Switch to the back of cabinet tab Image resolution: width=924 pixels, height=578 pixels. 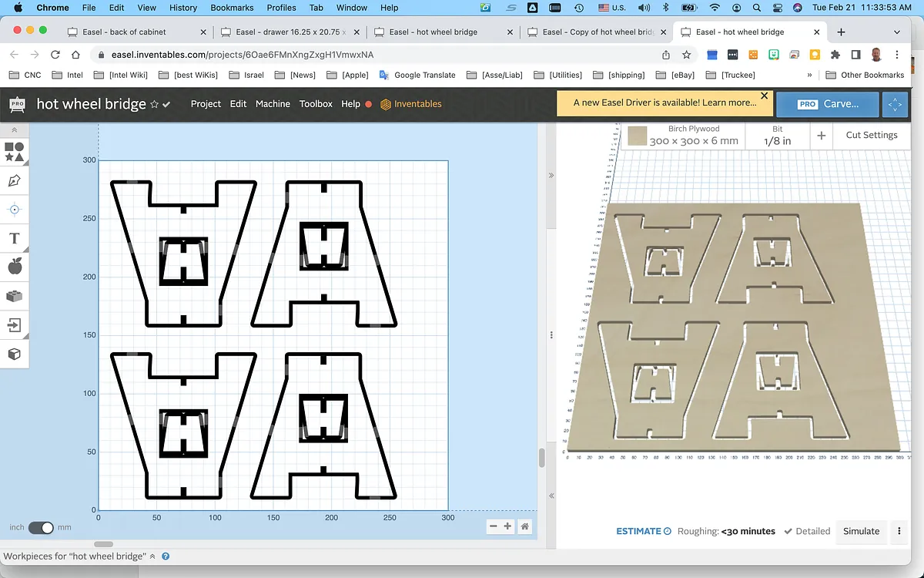pyautogui.click(x=137, y=32)
